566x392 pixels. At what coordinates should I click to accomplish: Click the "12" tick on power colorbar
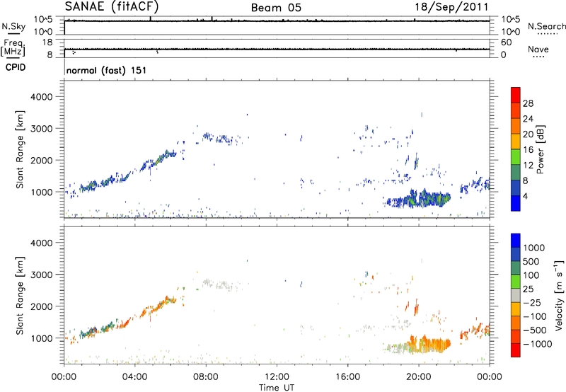(x=528, y=166)
